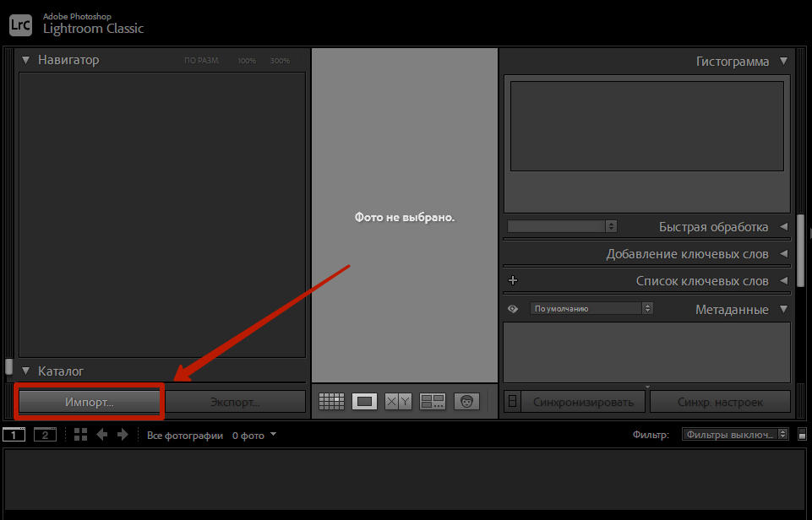Toggle auto sync switch beside Синхронизировать
The width and height of the screenshot is (812, 520).
(x=512, y=402)
